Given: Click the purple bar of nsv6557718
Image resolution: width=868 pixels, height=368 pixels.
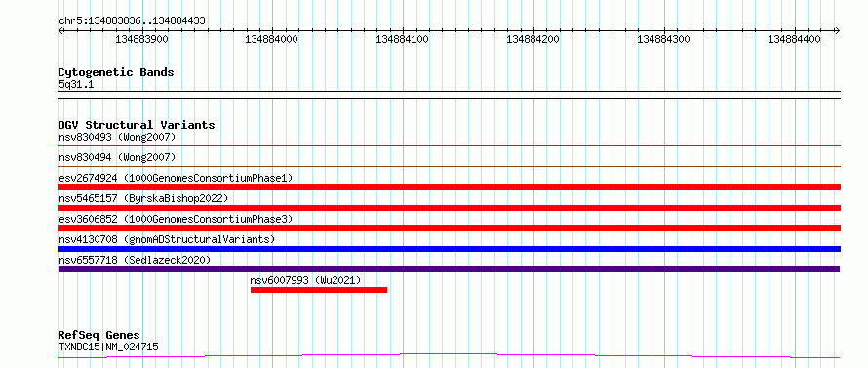Looking at the screenshot, I should [x=450, y=269].
